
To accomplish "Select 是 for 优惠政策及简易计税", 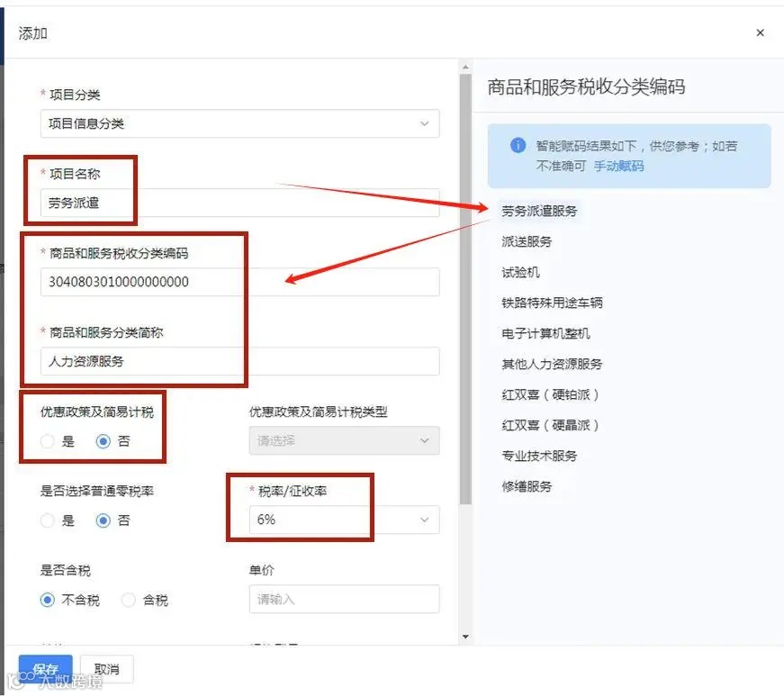I will [x=48, y=441].
